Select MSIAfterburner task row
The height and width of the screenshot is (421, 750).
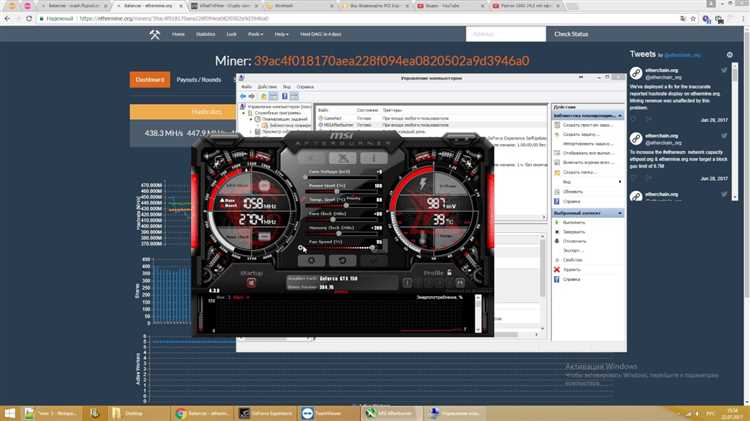(430, 125)
